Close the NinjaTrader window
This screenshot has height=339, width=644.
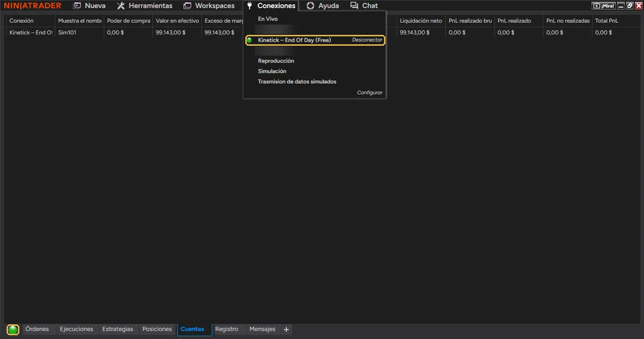click(x=638, y=6)
